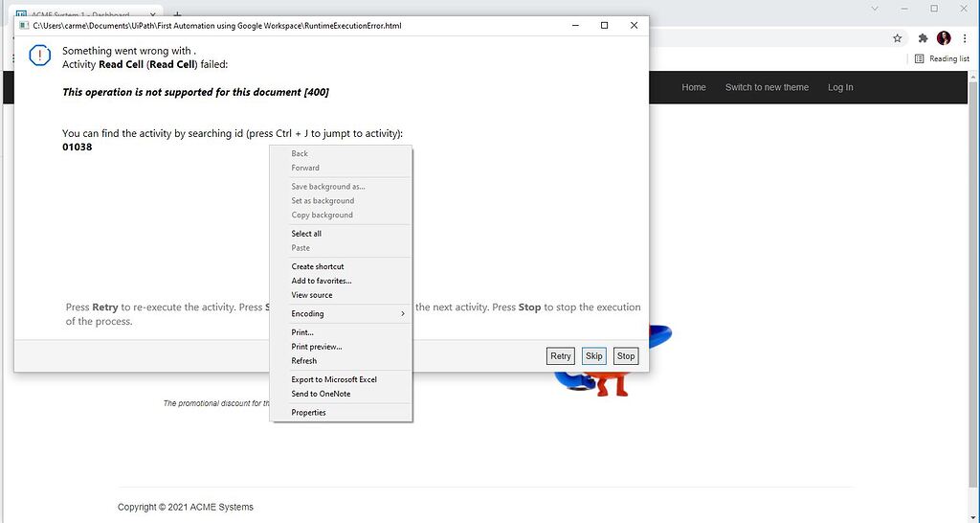Select Add to favorites menu entry
The width and height of the screenshot is (980, 523).
pyautogui.click(x=341, y=281)
